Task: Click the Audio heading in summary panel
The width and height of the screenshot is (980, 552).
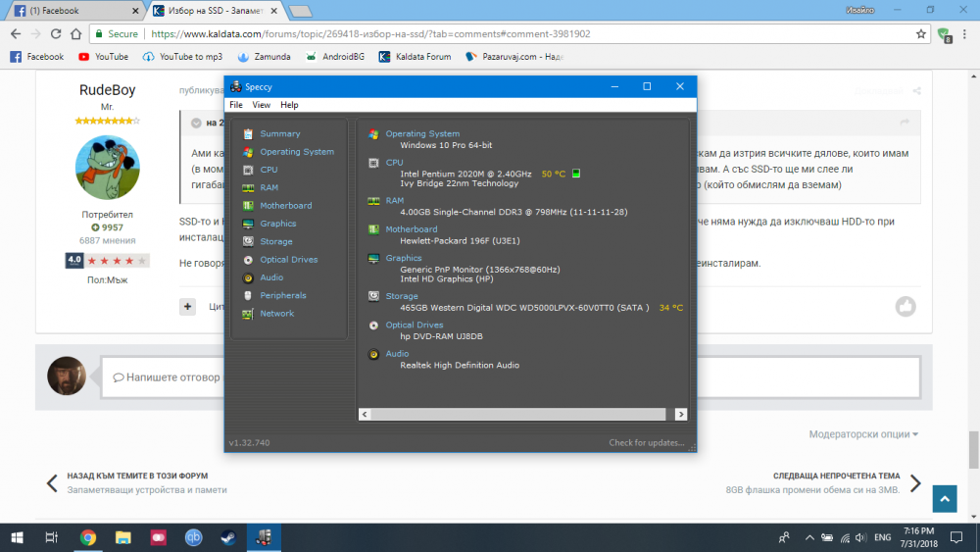Action: coord(398,354)
